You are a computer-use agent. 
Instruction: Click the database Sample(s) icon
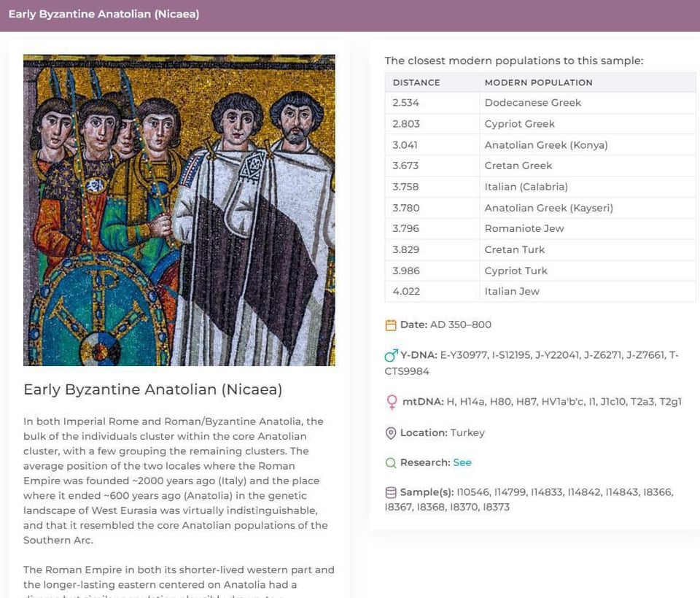pos(391,493)
